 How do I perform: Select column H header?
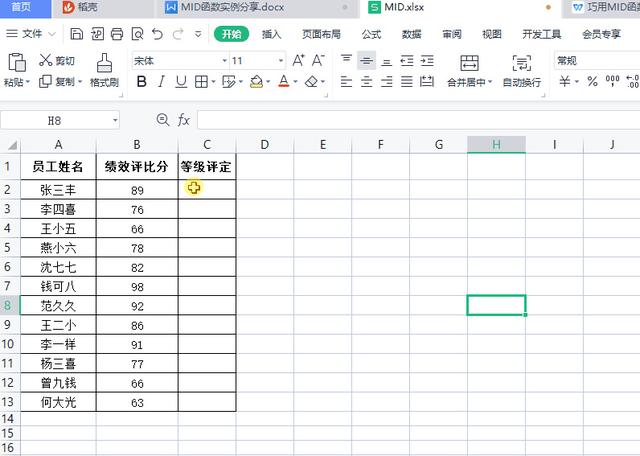tap(496, 145)
